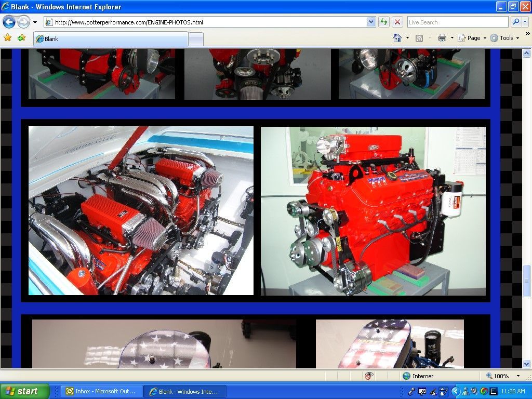
Task: Open a new blank tab
Action: coord(195,39)
